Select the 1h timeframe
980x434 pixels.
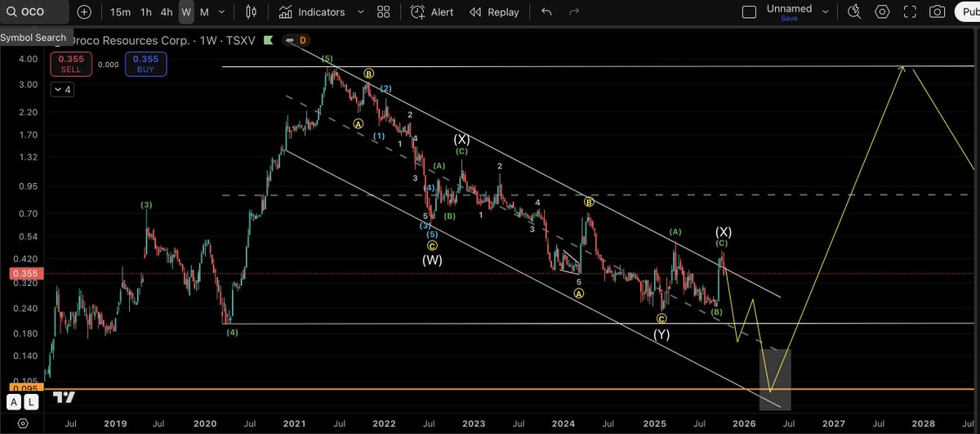tap(145, 12)
